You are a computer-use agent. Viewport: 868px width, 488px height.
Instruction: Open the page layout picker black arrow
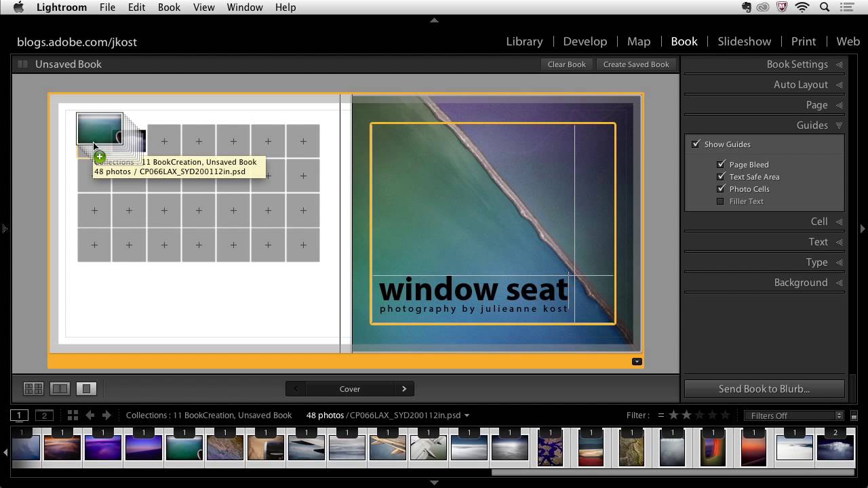[637, 361]
